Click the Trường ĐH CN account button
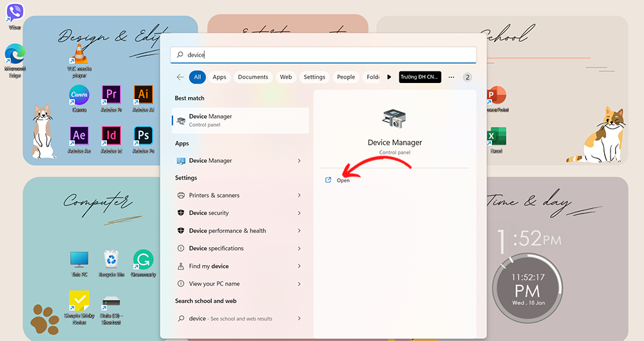The image size is (644, 341). pyautogui.click(x=420, y=77)
